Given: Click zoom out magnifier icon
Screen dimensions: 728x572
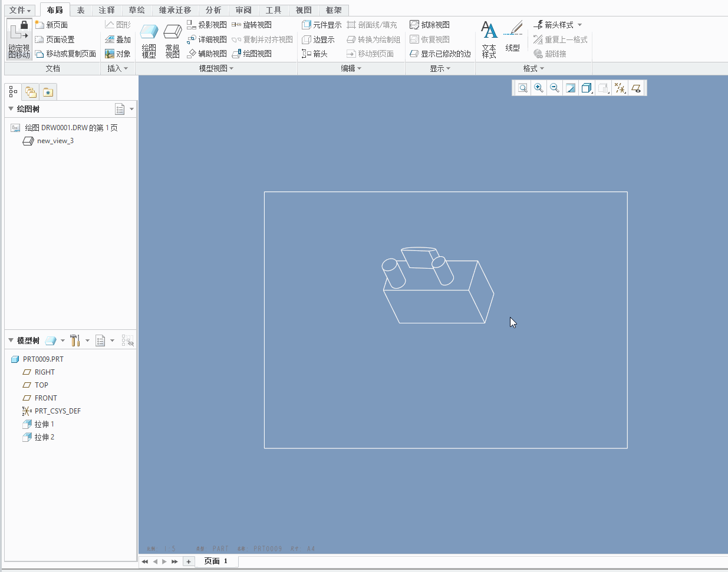Looking at the screenshot, I should tap(555, 88).
